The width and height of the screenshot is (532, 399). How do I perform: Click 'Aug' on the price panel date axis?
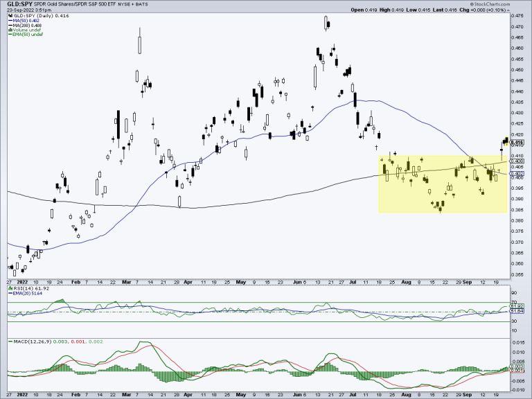tap(406, 282)
